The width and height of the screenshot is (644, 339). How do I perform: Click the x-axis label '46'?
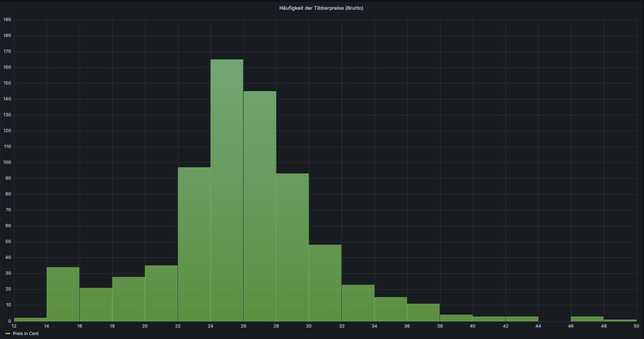pos(571,326)
